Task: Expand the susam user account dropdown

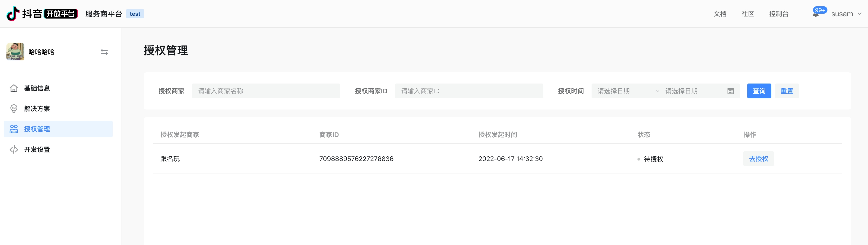Action: coord(846,14)
